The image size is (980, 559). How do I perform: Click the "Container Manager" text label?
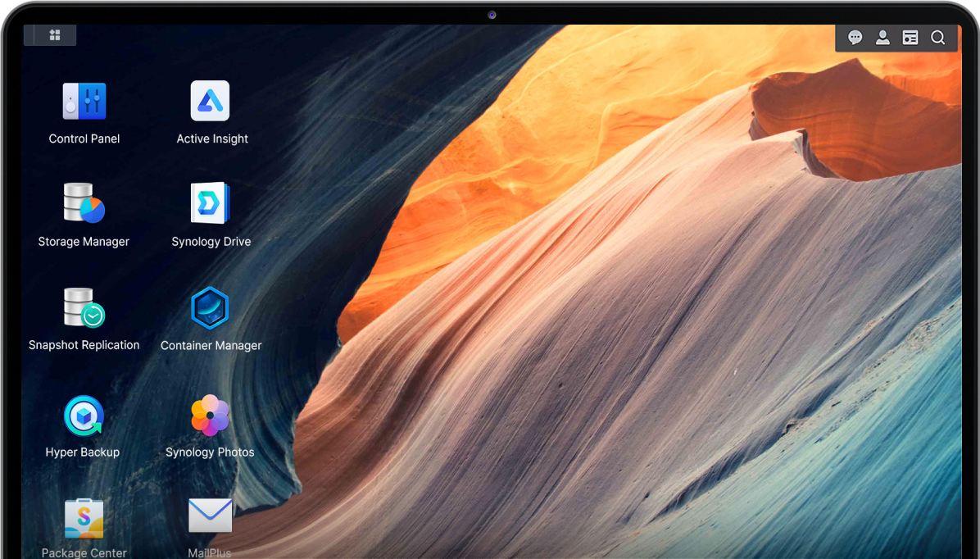[211, 346]
